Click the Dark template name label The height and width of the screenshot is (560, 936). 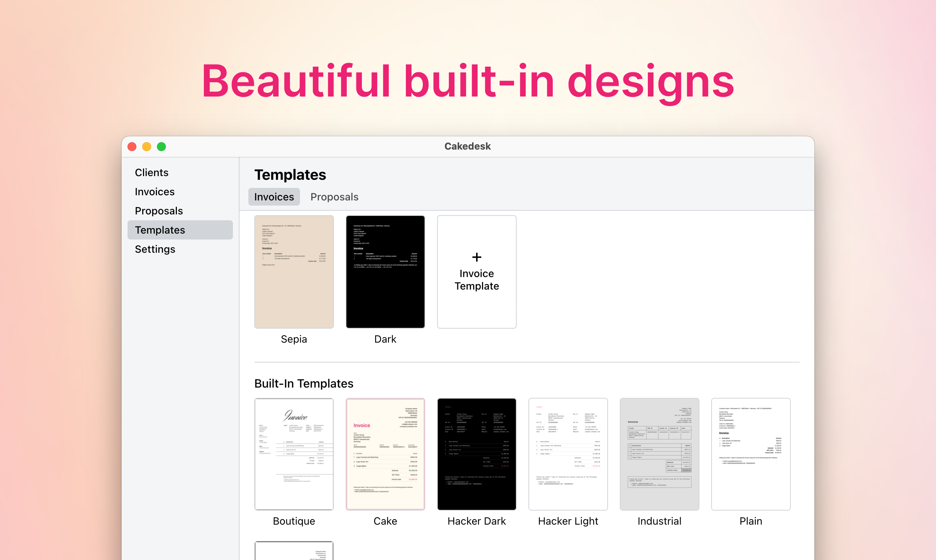[385, 339]
